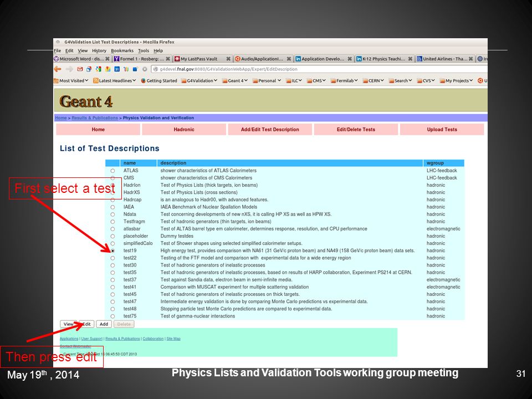The width and height of the screenshot is (532, 399).
Task: Select the test75 radio button
Action: [112, 316]
